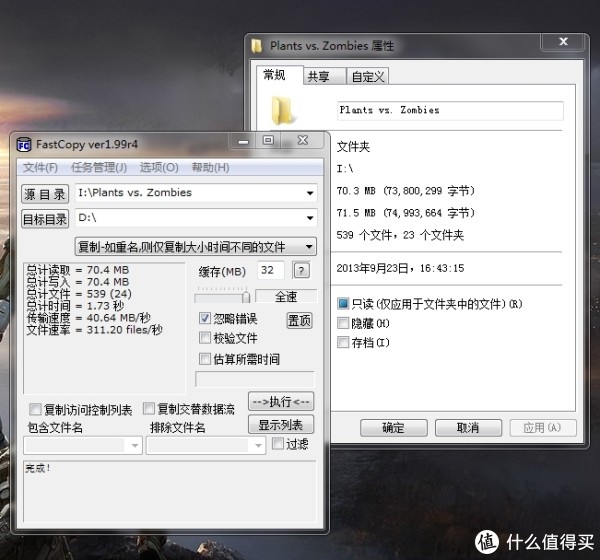Expand the target directory D:\ dropdown
Image resolution: width=600 pixels, height=560 pixels.
(x=310, y=218)
